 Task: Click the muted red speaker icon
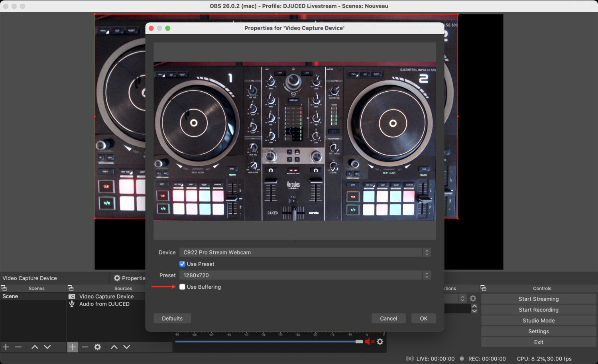[368, 341]
